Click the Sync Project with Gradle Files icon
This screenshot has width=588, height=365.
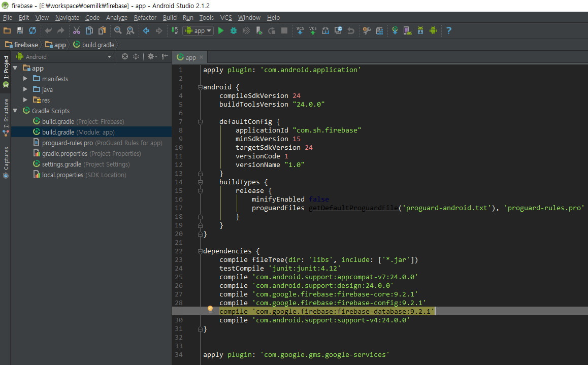(395, 31)
